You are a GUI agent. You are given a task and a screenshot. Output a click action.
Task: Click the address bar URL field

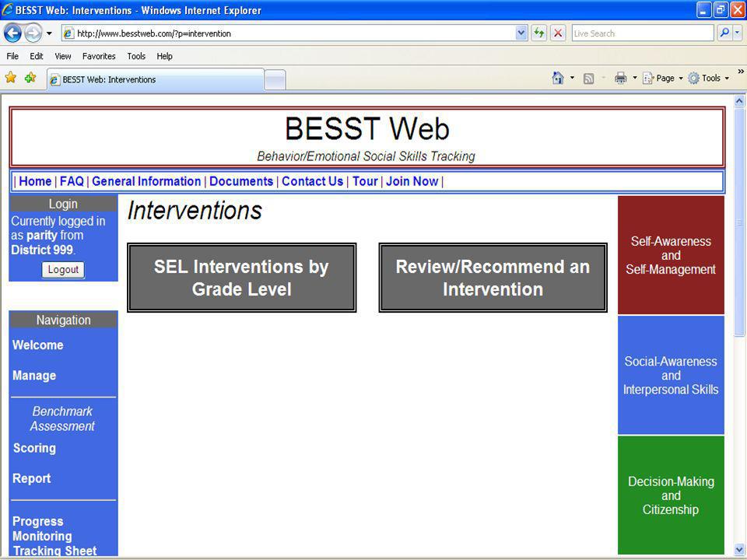pyautogui.click(x=288, y=33)
